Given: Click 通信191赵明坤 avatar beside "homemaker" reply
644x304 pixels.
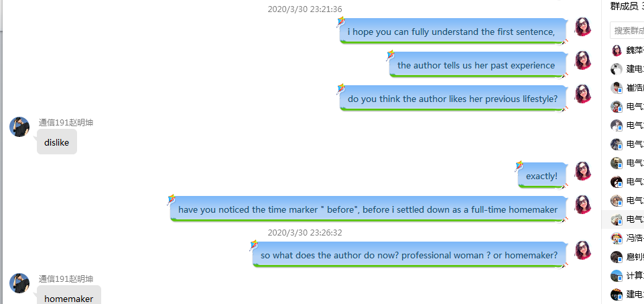Looking at the screenshot, I should coord(19,283).
